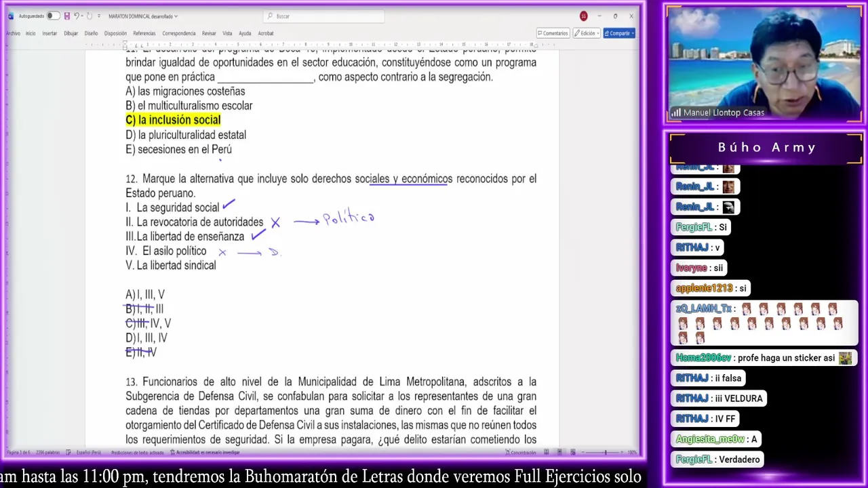Click option 'A) las migraciones costeñas'

click(x=185, y=91)
